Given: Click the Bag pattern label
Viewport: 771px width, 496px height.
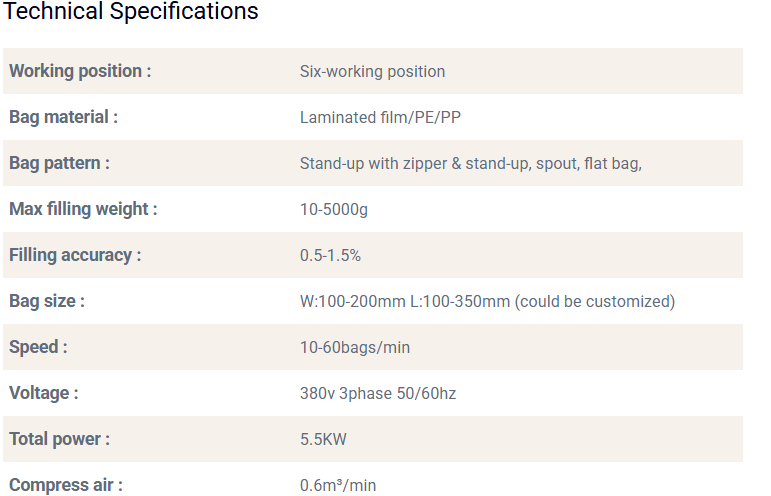Looking at the screenshot, I should click(x=59, y=163).
